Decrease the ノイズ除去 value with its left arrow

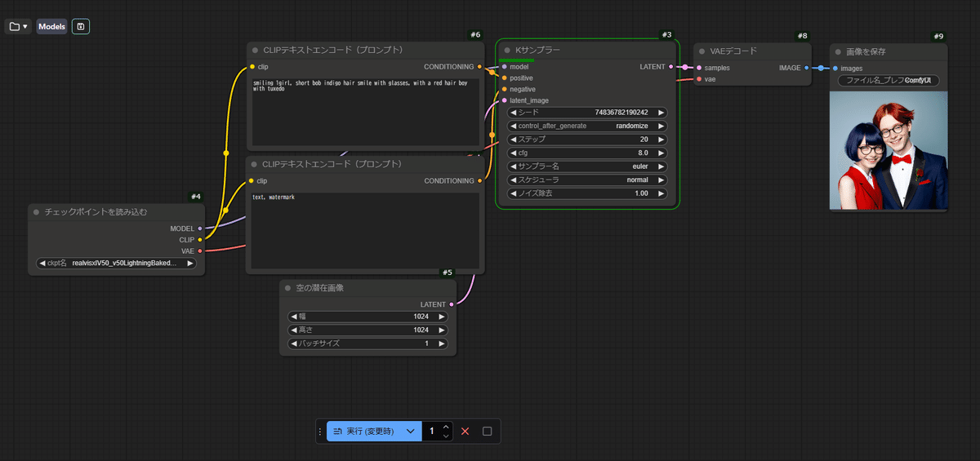point(514,193)
